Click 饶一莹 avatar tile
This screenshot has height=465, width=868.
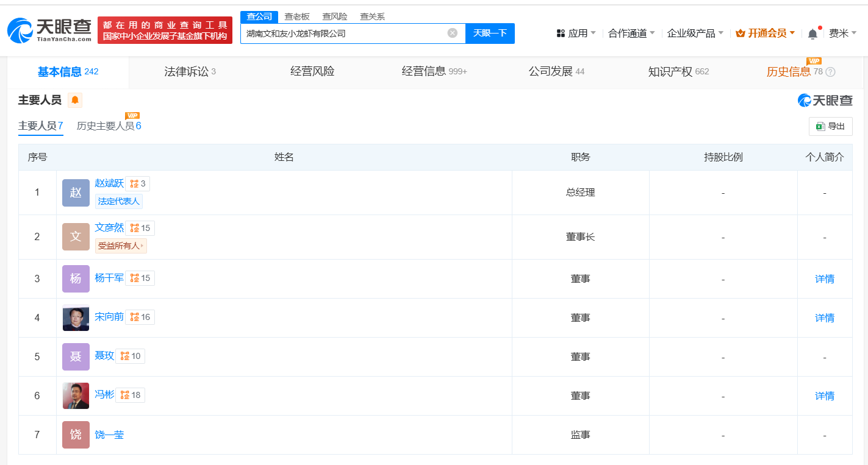tap(76, 435)
